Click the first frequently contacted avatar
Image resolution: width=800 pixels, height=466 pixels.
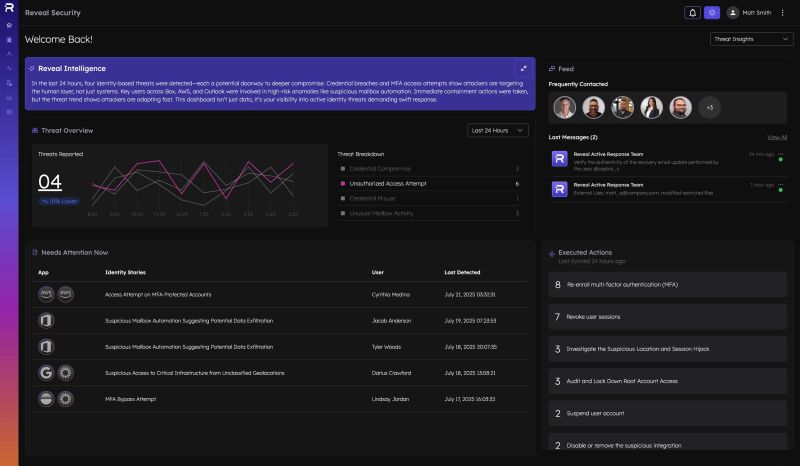point(566,107)
